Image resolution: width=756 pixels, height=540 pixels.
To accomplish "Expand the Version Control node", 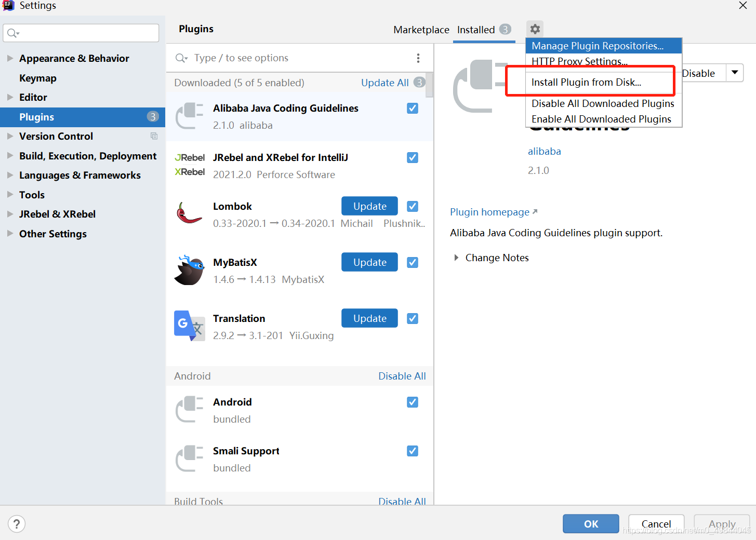I will 10,136.
